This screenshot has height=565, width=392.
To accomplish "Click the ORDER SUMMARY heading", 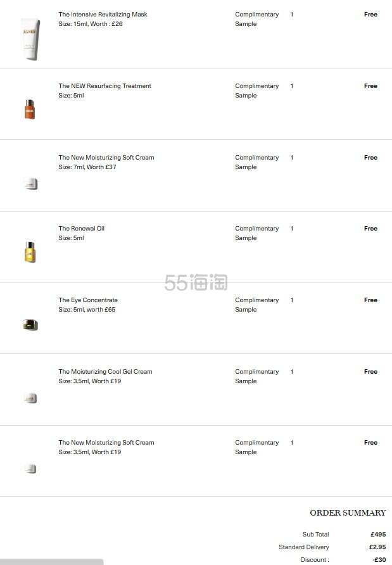I will [348, 513].
